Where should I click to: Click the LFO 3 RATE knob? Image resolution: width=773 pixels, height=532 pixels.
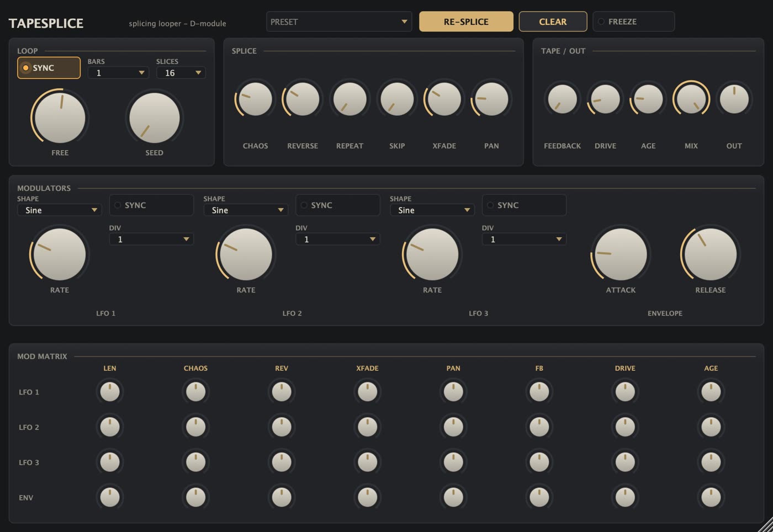pos(432,254)
